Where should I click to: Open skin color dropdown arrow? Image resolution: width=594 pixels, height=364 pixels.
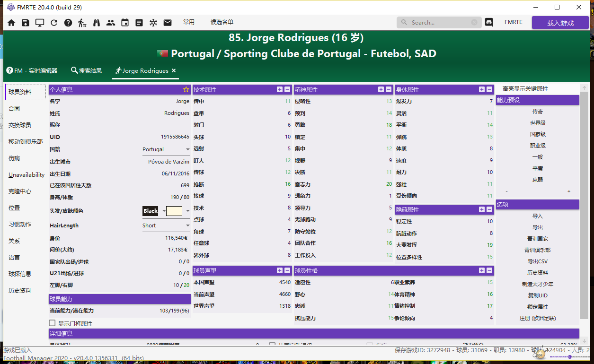[187, 211]
